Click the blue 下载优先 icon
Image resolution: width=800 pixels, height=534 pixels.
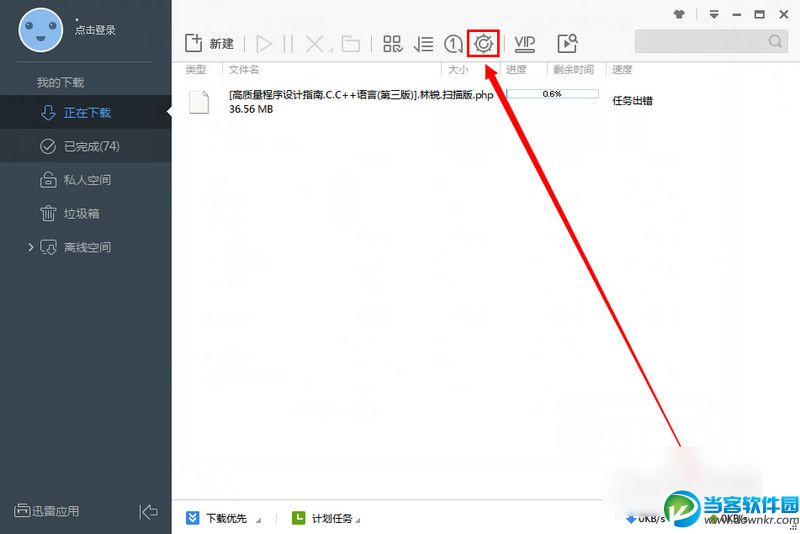point(192,518)
